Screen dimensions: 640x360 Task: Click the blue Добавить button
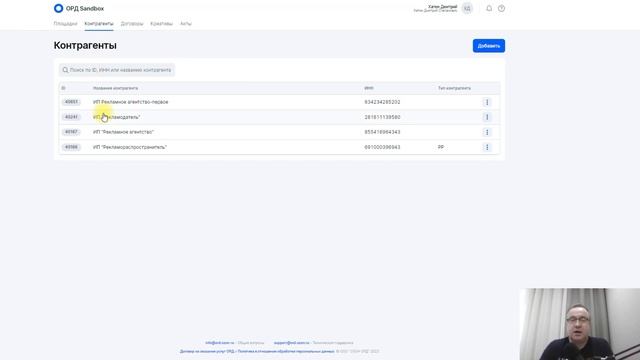tap(489, 46)
